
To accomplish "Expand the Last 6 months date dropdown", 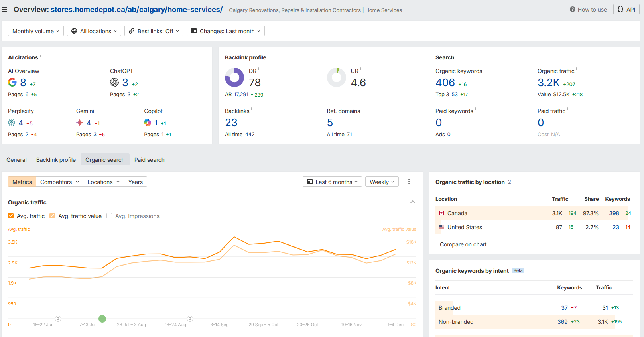I will click(332, 182).
